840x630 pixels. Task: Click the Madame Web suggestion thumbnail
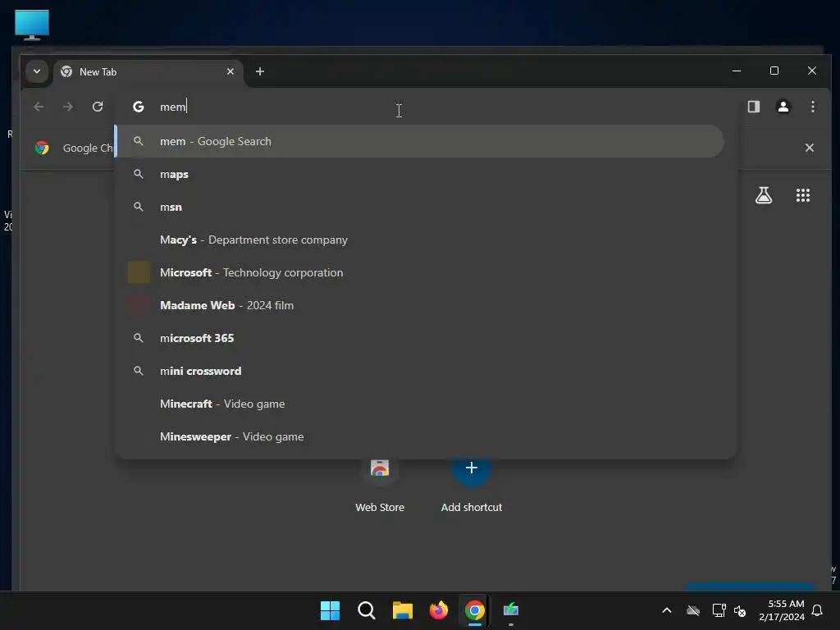139,305
